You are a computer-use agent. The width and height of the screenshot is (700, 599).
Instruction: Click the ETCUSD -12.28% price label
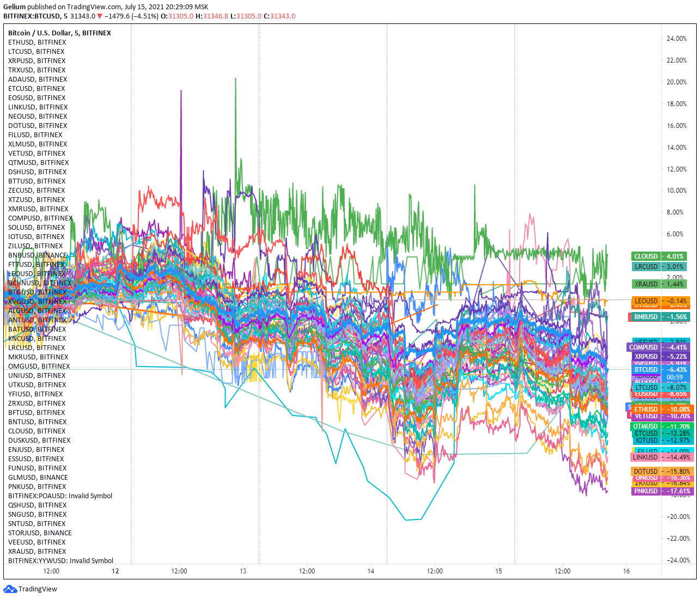(661, 433)
